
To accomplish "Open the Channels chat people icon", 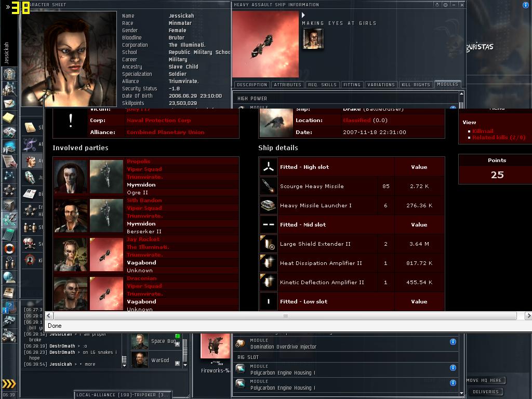I will point(9,263).
